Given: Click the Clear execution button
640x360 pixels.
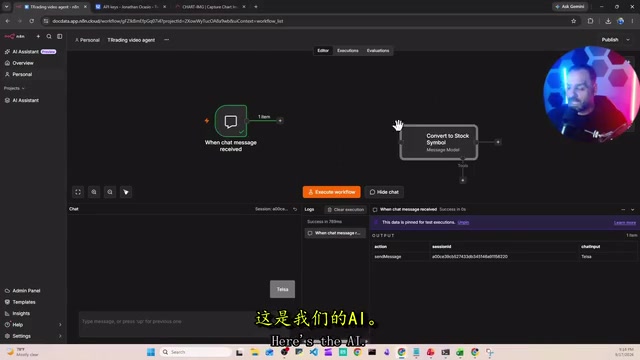Looking at the screenshot, I should click(346, 210).
